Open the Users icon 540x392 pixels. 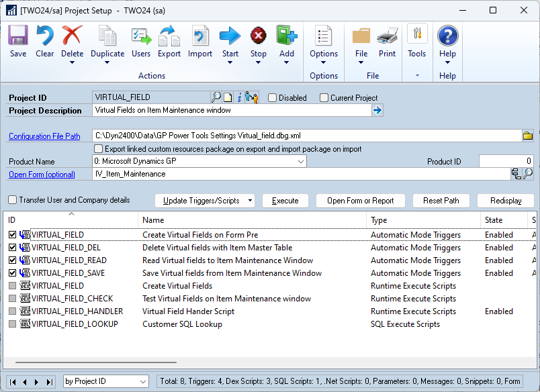click(x=141, y=36)
